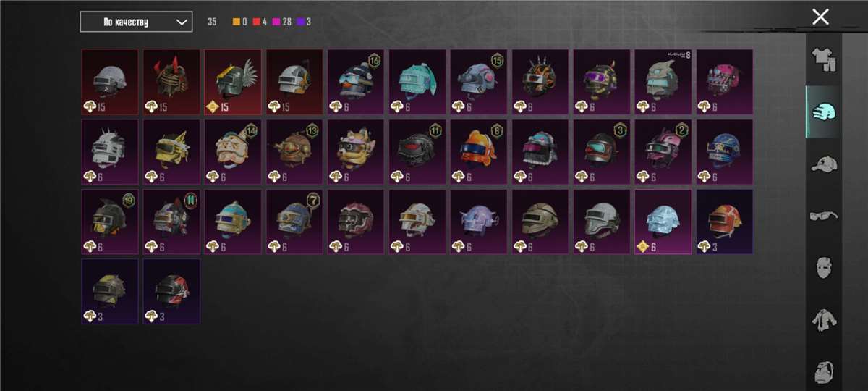868x391 pixels.
Task: Select the face mask category icon
Action: (823, 267)
